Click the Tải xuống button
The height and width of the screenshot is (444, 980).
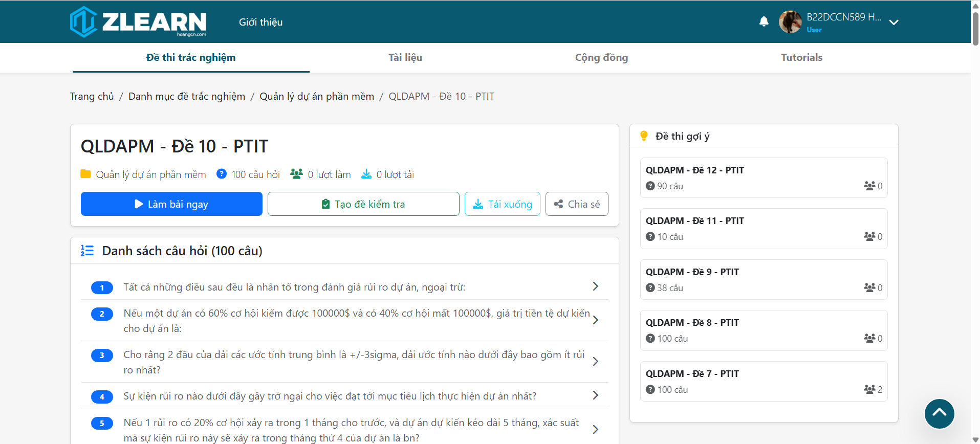(502, 204)
